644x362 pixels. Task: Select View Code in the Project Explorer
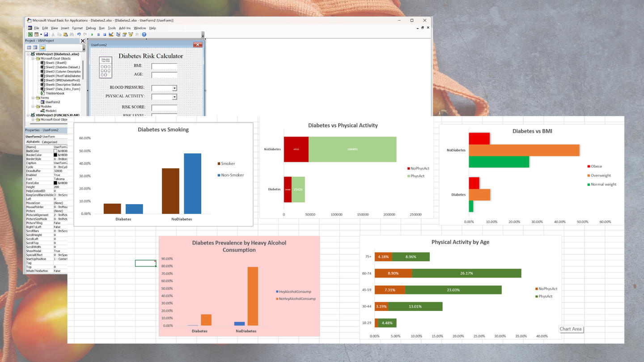pos(29,47)
